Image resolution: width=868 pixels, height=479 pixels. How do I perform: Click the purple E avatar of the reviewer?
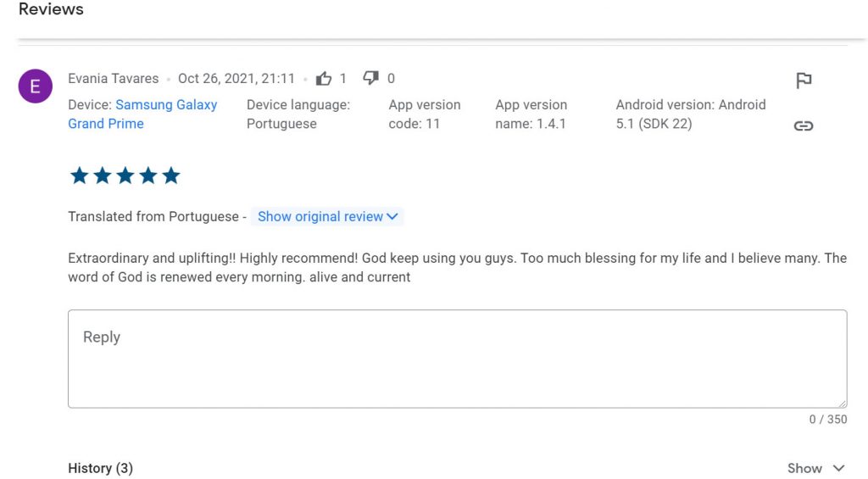pyautogui.click(x=35, y=86)
